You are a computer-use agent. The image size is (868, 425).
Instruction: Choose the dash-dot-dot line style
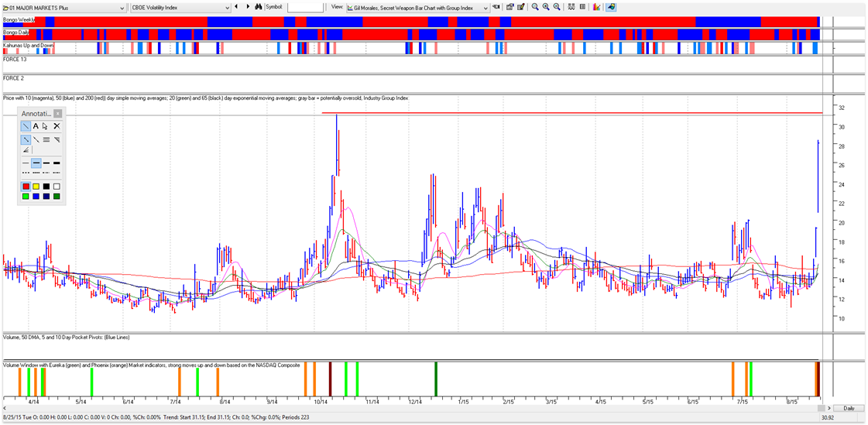point(57,173)
